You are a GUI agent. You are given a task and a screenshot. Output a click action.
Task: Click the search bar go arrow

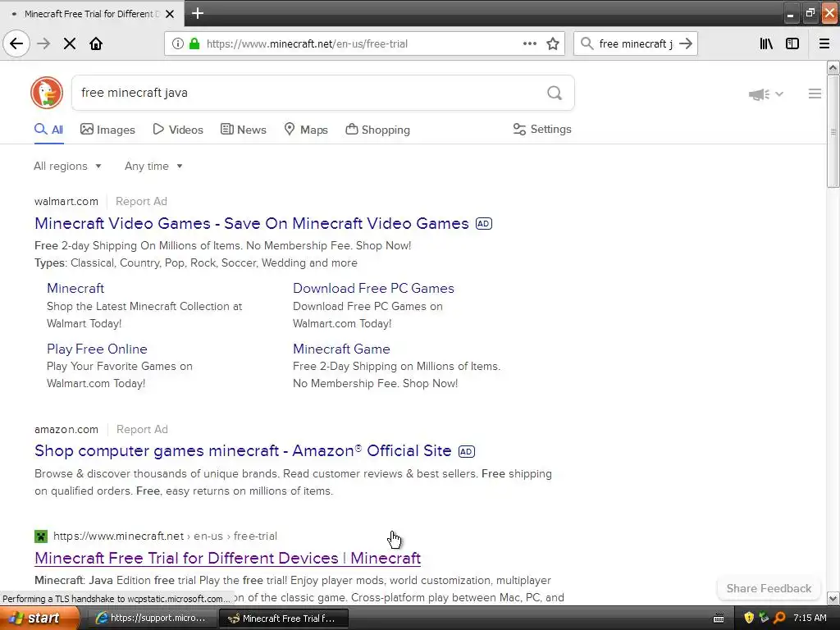click(x=686, y=43)
